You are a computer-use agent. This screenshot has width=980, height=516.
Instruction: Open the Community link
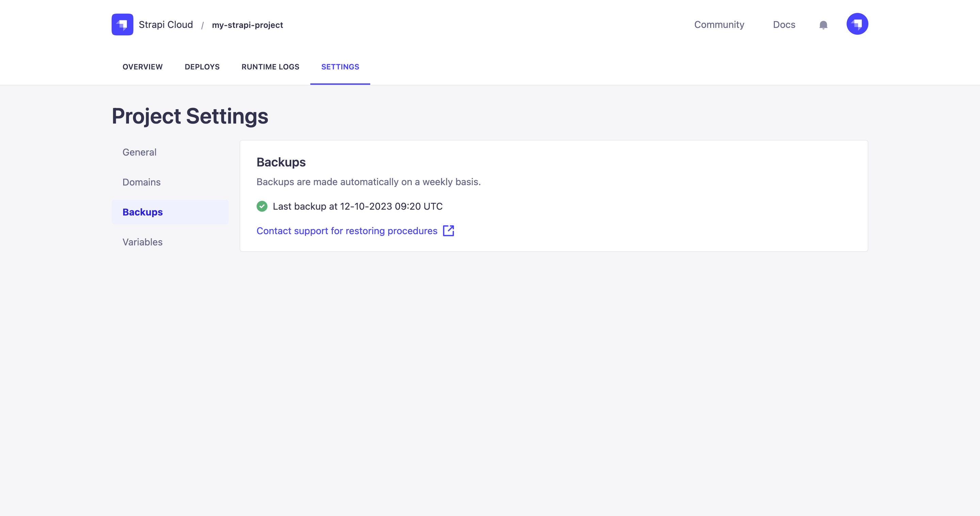click(719, 25)
